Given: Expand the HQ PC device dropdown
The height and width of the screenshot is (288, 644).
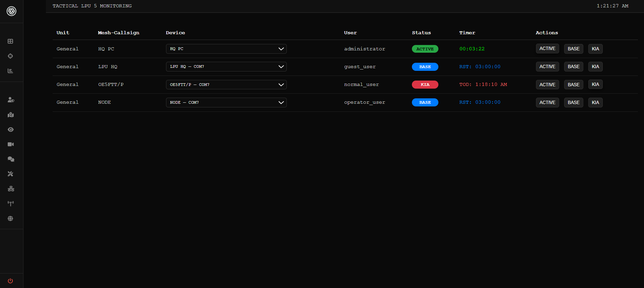Looking at the screenshot, I should click(226, 49).
